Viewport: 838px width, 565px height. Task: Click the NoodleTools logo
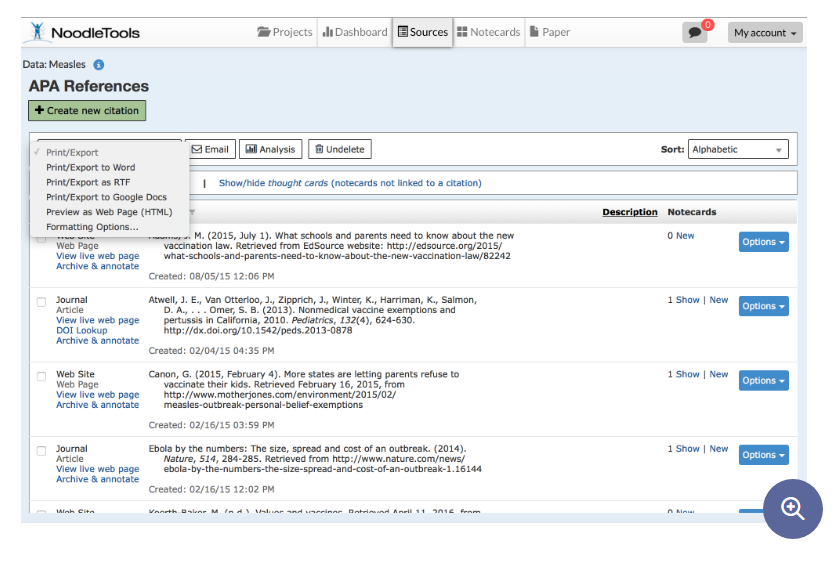click(84, 33)
